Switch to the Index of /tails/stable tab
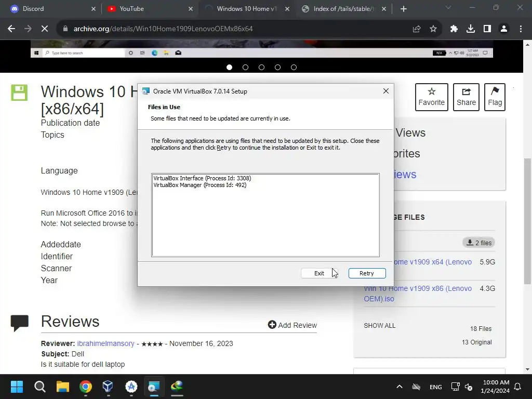Screen dimensions: 532x399 coord(343,9)
